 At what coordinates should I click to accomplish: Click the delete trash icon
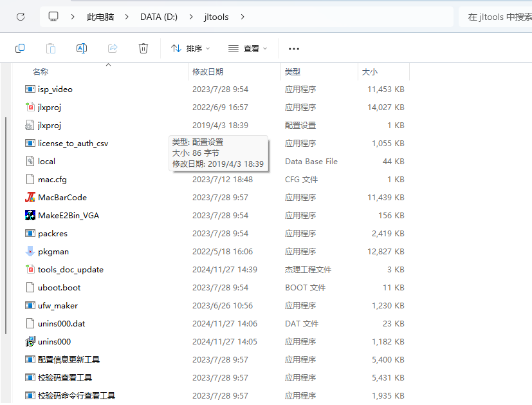(x=143, y=48)
